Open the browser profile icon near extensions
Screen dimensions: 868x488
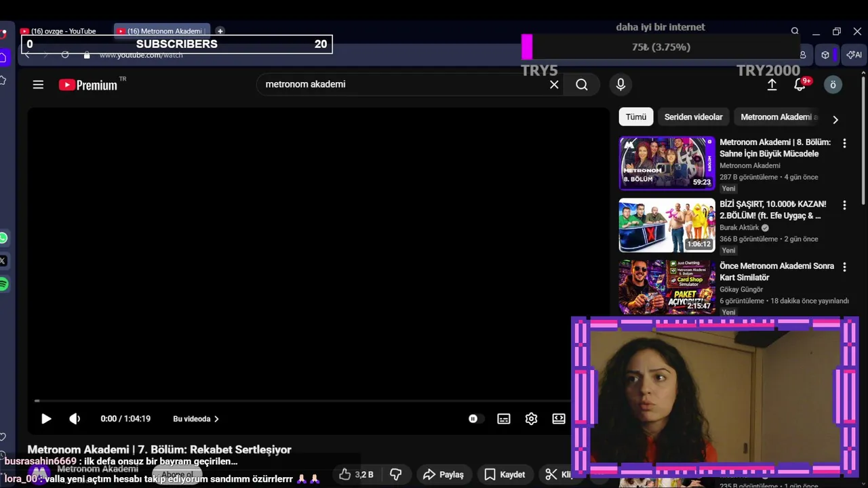pyautogui.click(x=803, y=55)
